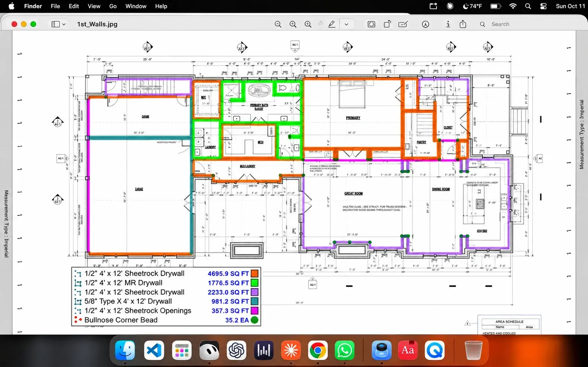588x367 pixels.
Task: Click the green MR Drywall swatch
Action: pos(255,283)
